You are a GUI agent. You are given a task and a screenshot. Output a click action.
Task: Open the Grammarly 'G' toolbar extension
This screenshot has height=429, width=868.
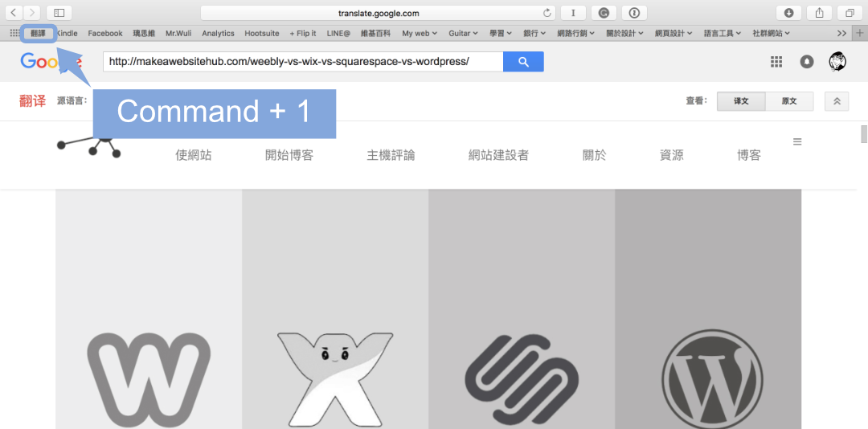(604, 13)
